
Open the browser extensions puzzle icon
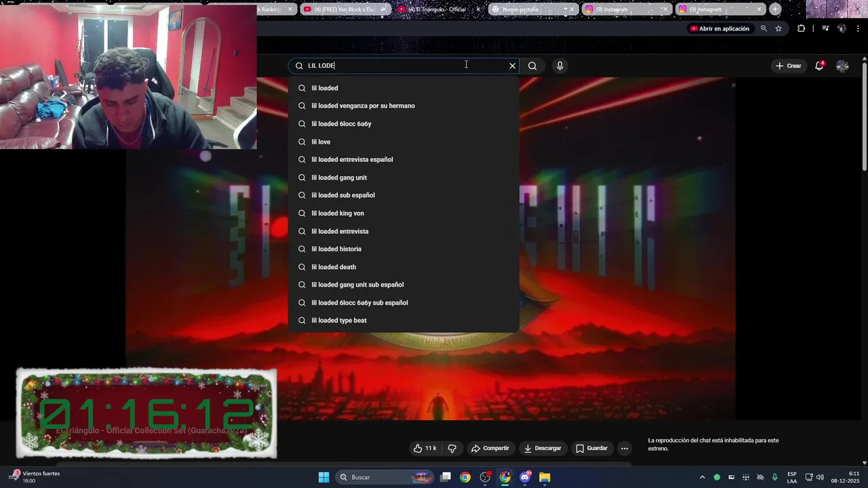[x=802, y=28]
